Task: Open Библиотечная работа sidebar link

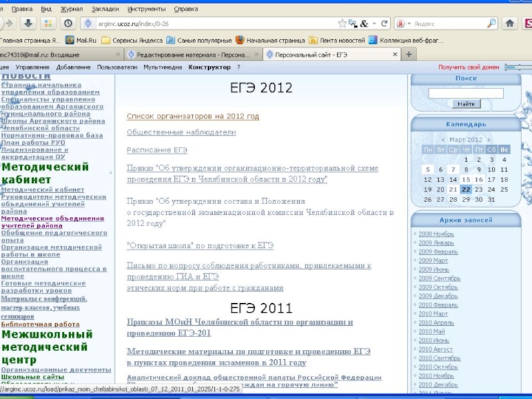Action: [x=41, y=325]
